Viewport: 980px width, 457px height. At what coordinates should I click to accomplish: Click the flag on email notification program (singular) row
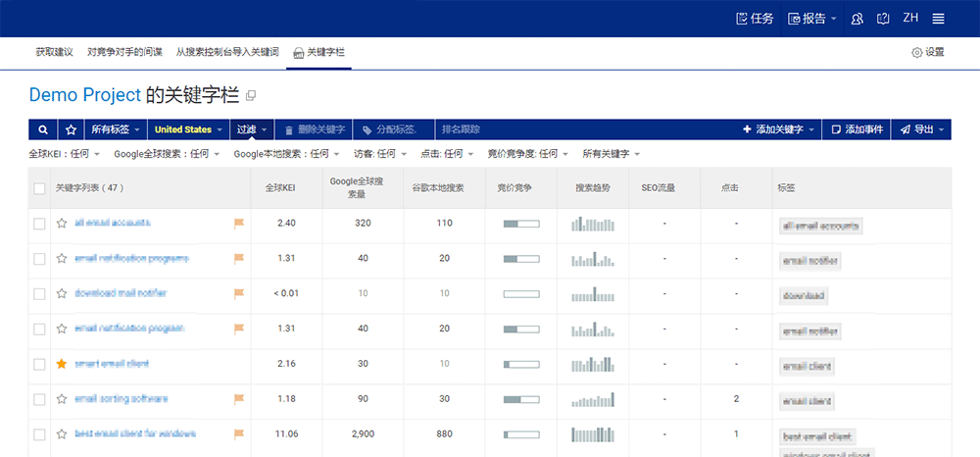pyautogui.click(x=239, y=329)
